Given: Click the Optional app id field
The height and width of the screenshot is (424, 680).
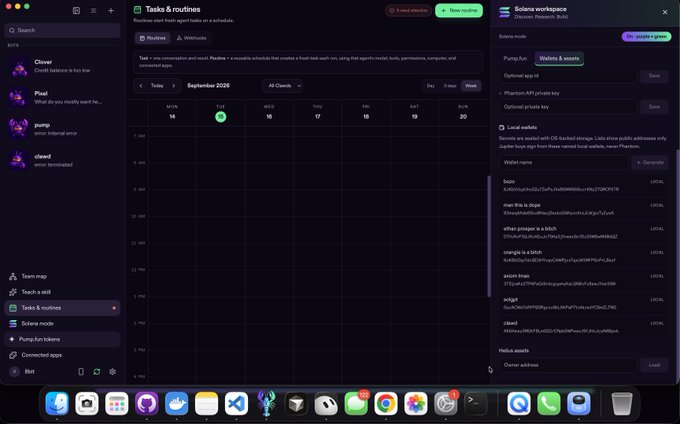Looking at the screenshot, I should pyautogui.click(x=568, y=76).
